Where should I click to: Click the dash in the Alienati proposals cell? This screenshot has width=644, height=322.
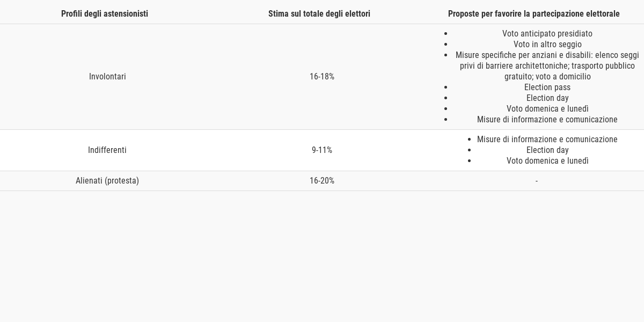(x=537, y=181)
